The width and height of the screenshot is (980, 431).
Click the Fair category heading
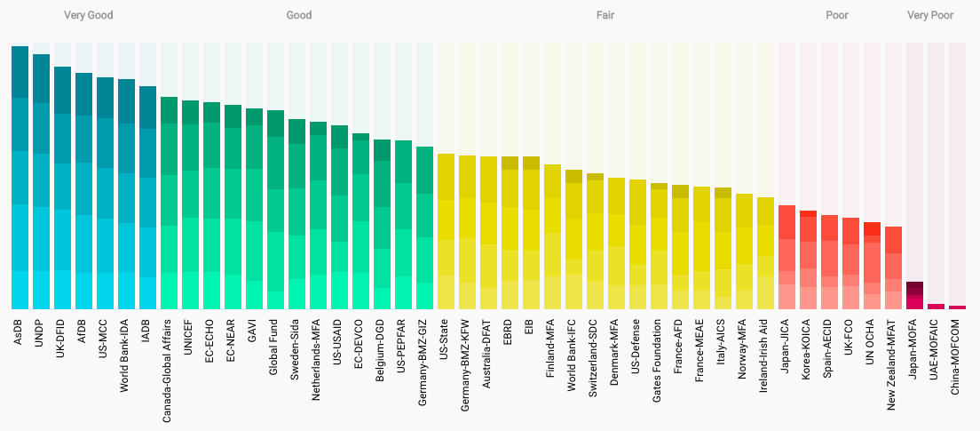(x=605, y=15)
